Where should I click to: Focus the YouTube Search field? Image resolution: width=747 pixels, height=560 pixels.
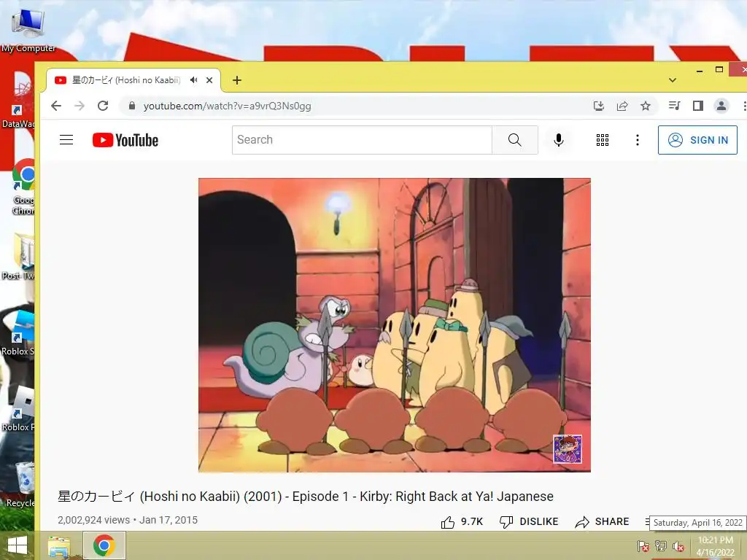coord(362,140)
